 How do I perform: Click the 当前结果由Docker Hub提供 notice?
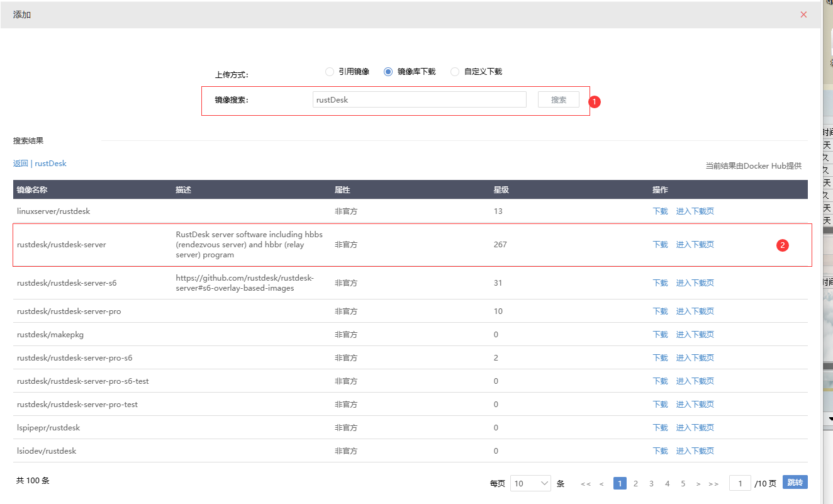754,166
